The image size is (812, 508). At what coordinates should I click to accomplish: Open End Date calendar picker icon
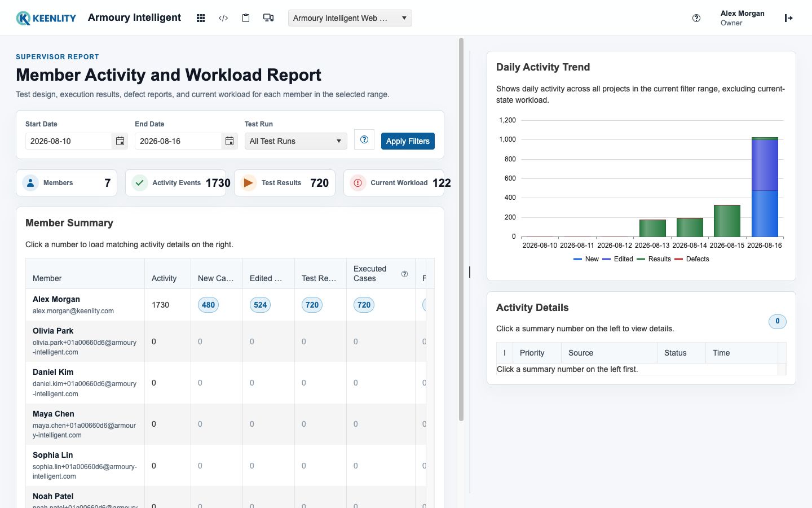point(230,141)
